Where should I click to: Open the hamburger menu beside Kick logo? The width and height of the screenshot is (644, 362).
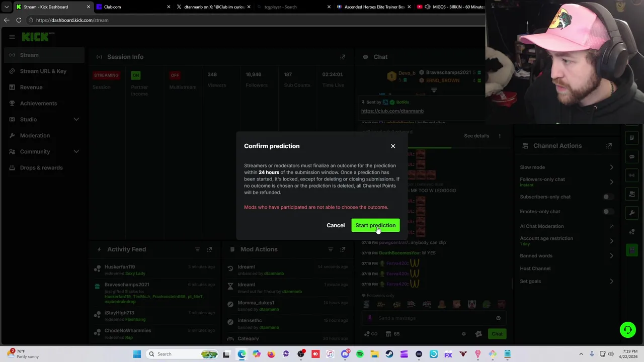pyautogui.click(x=12, y=37)
